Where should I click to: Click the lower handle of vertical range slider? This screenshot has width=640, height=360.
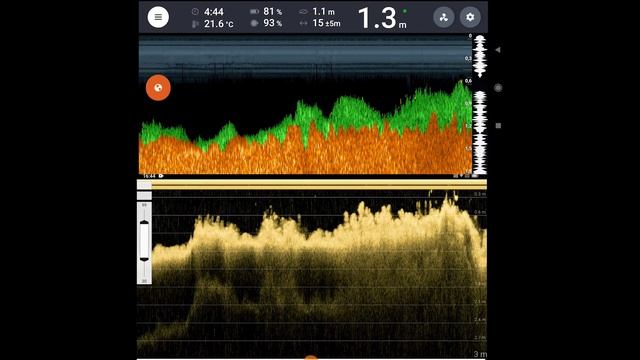coord(144,259)
